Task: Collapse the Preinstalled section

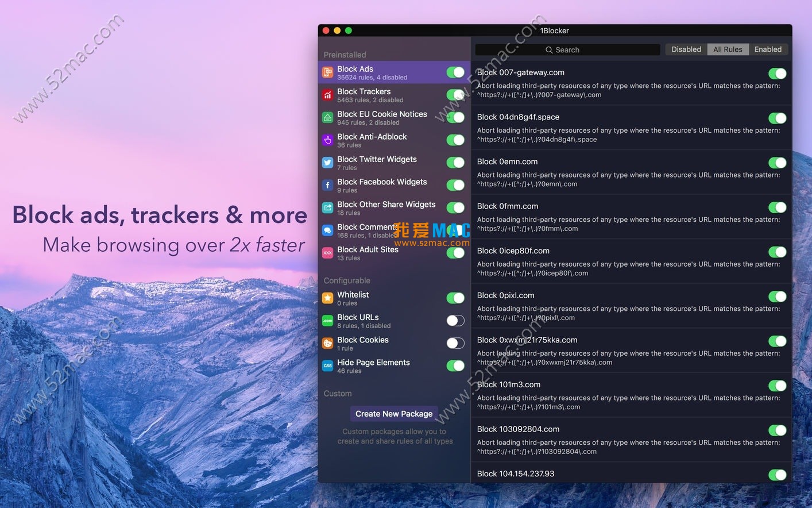Action: [345, 55]
